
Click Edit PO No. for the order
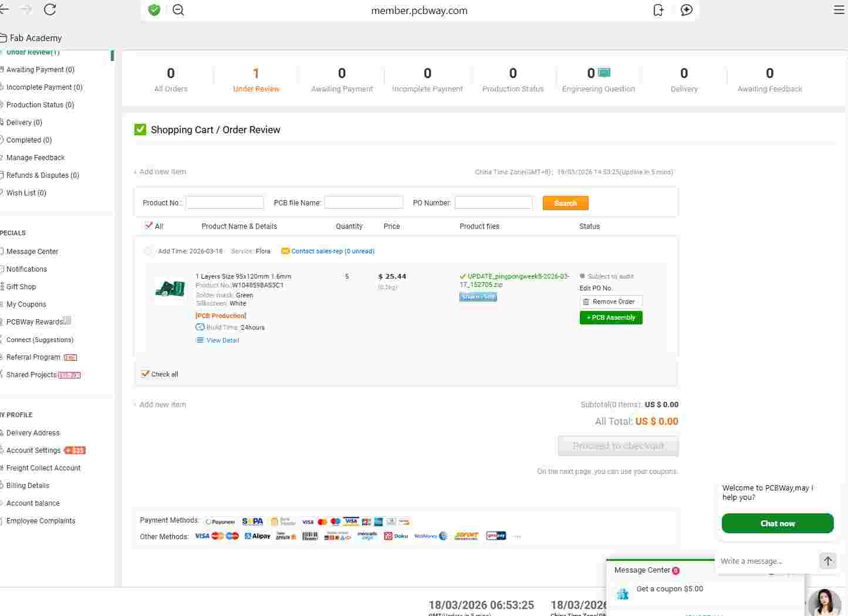click(596, 288)
